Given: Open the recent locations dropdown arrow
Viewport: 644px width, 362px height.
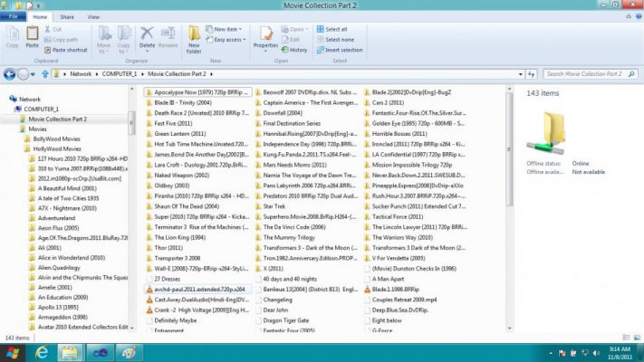Looking at the screenshot, I should [33, 74].
